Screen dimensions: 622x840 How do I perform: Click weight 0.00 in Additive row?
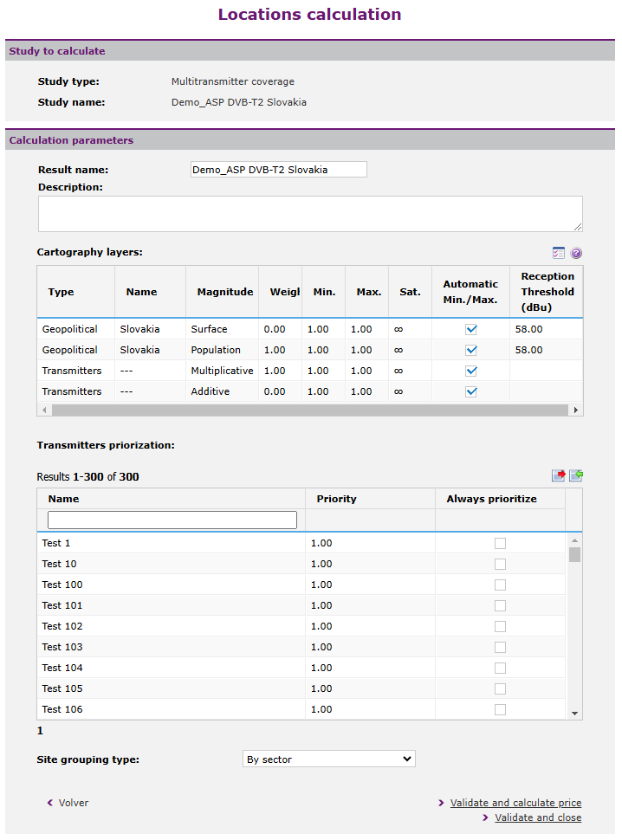pos(275,391)
